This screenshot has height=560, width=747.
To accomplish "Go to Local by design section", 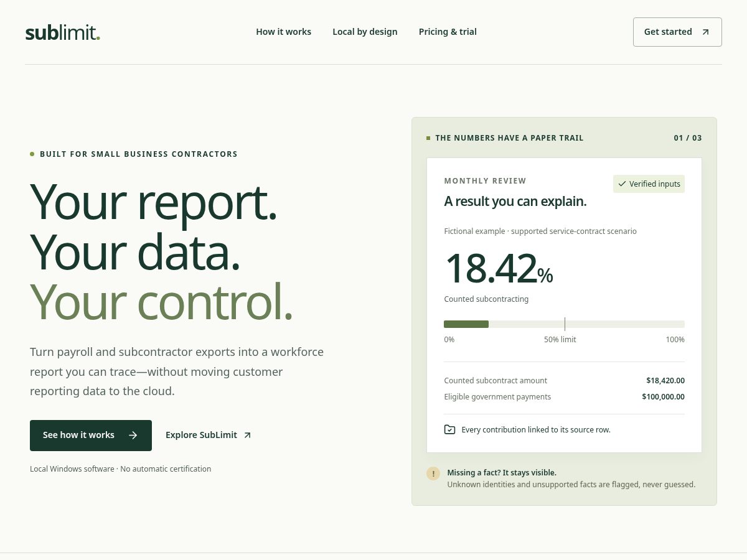I will pos(365,32).
